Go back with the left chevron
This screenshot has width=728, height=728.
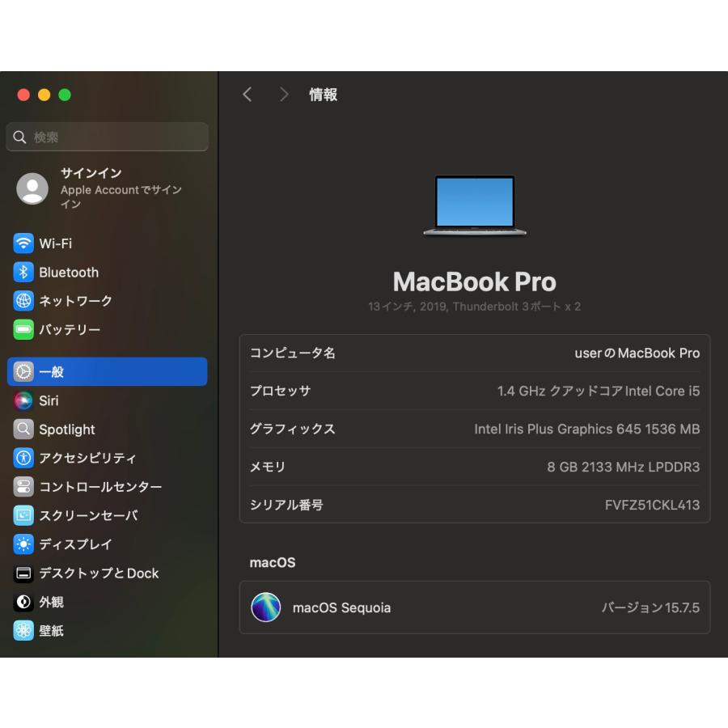click(x=247, y=95)
